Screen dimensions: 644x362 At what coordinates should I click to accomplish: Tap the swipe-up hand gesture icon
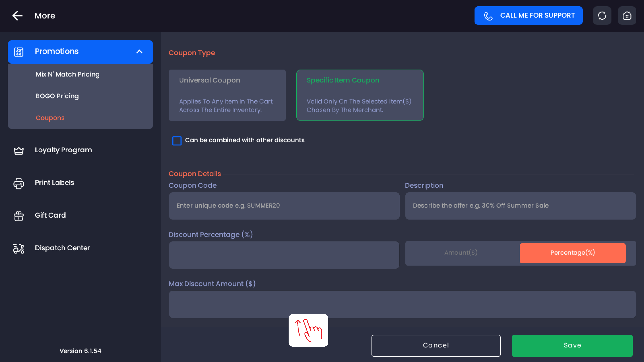308,330
